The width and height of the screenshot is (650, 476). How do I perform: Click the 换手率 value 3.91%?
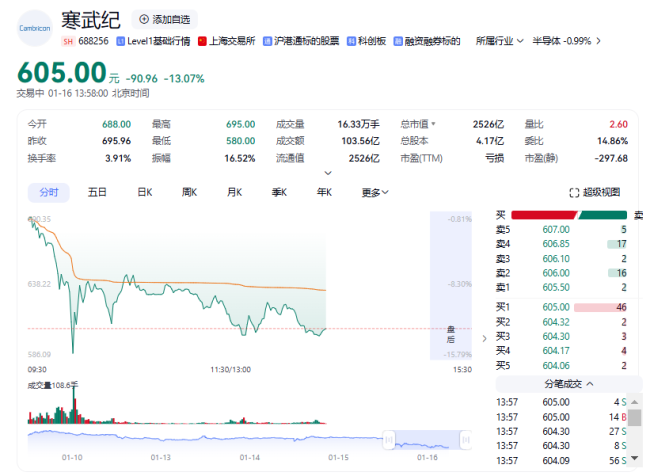[118, 158]
